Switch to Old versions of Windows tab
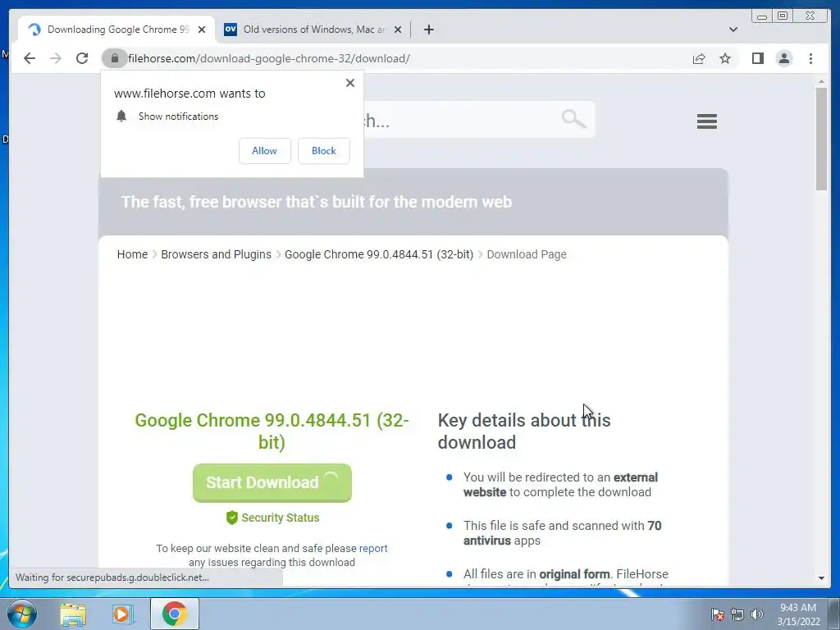Viewport: 840px width, 630px height. [x=313, y=30]
